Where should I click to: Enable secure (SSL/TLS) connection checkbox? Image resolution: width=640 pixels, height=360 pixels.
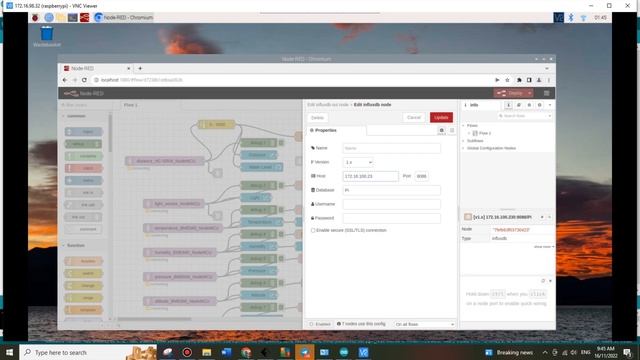313,231
